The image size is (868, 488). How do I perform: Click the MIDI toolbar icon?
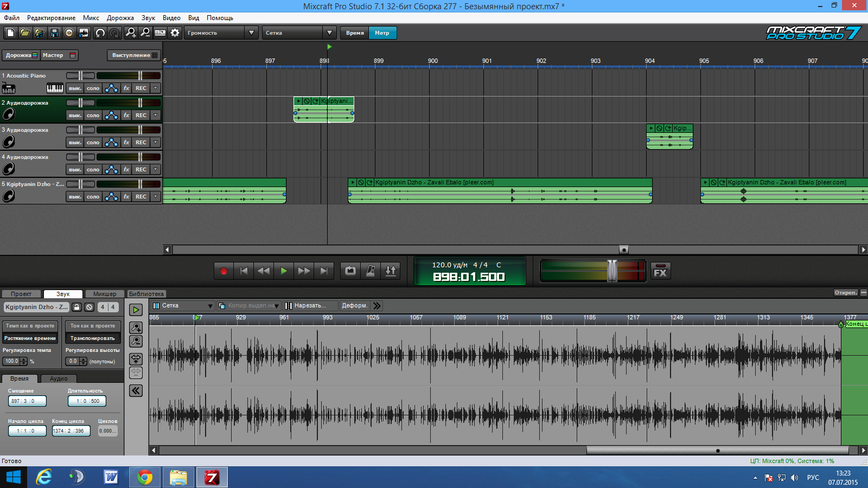(x=160, y=33)
